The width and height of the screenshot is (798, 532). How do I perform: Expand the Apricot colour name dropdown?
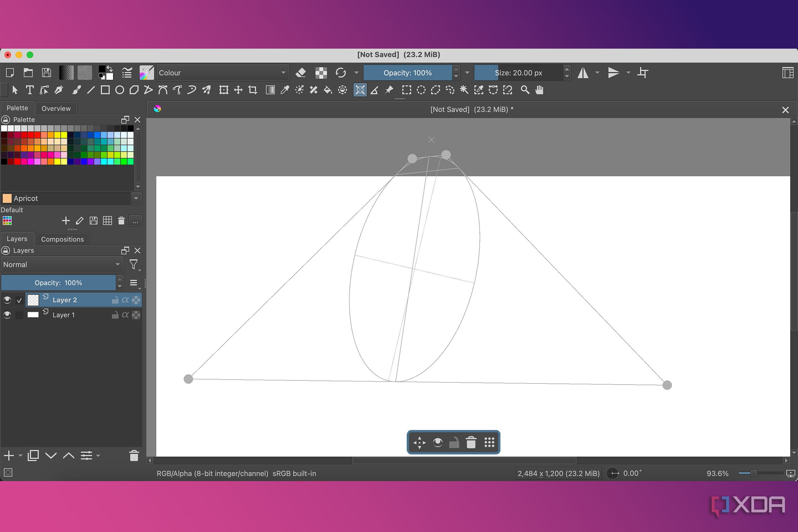(x=136, y=198)
